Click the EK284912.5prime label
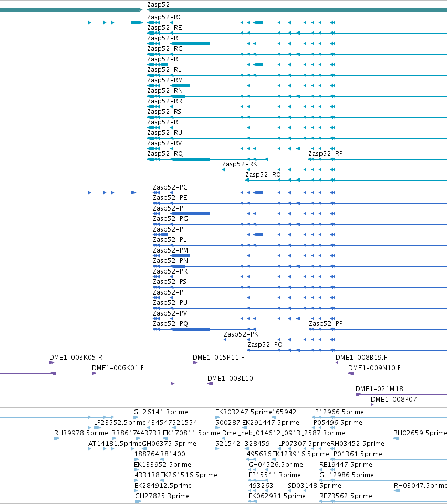Screen dimensions: 447x504 click(x=163, y=486)
